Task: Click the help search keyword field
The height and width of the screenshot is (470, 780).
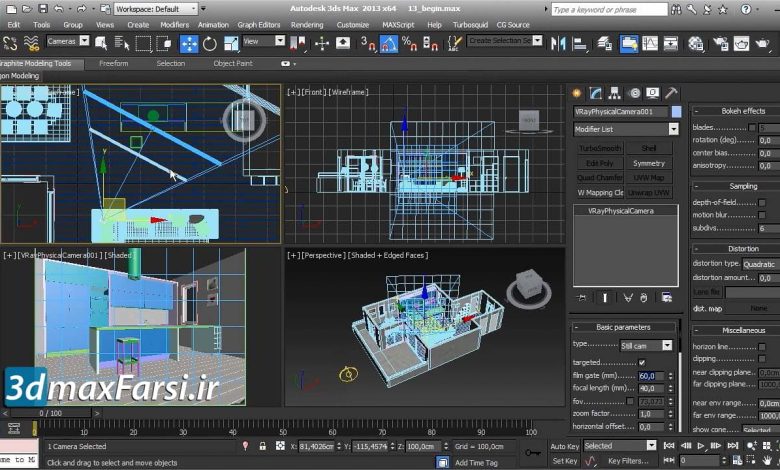Action: click(609, 9)
